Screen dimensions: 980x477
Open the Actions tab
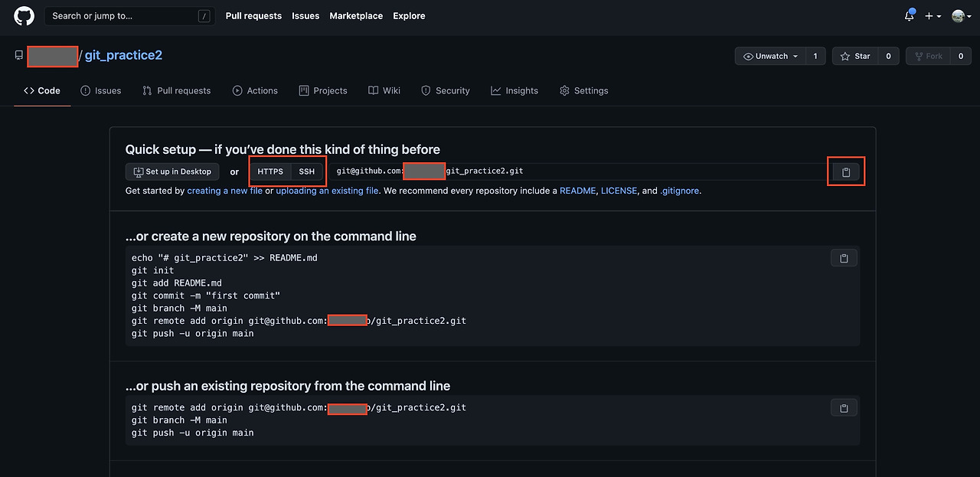pyautogui.click(x=255, y=90)
